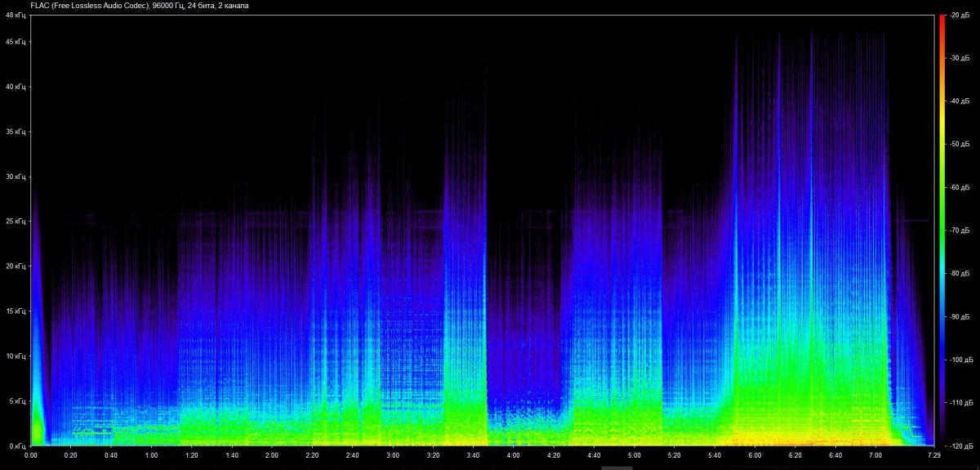980x470 pixels.
Task: Click the 30 кГц frequency axis label
Action: (14, 177)
